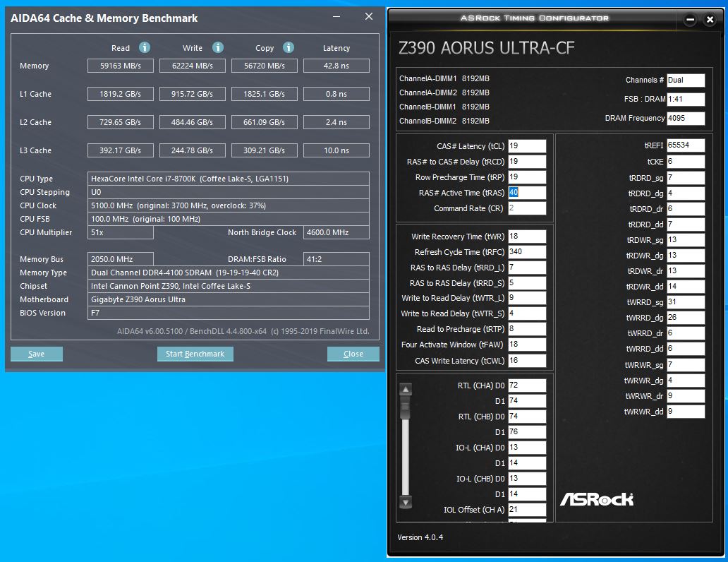Minimize the ASRock Timing Configurator window
Image resolution: width=728 pixels, height=562 pixels.
pos(691,20)
